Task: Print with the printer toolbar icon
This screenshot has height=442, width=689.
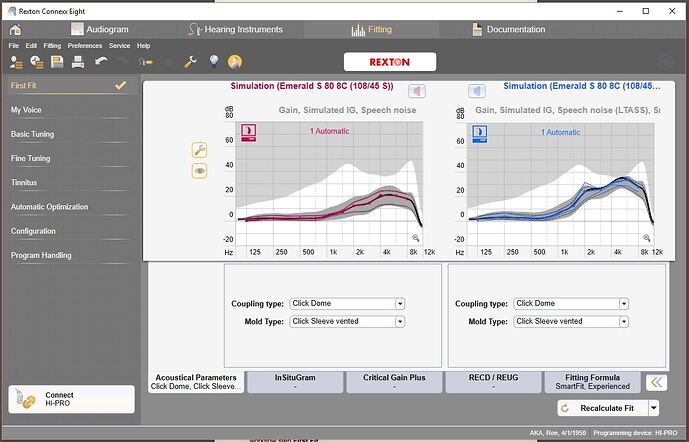Action: click(78, 62)
